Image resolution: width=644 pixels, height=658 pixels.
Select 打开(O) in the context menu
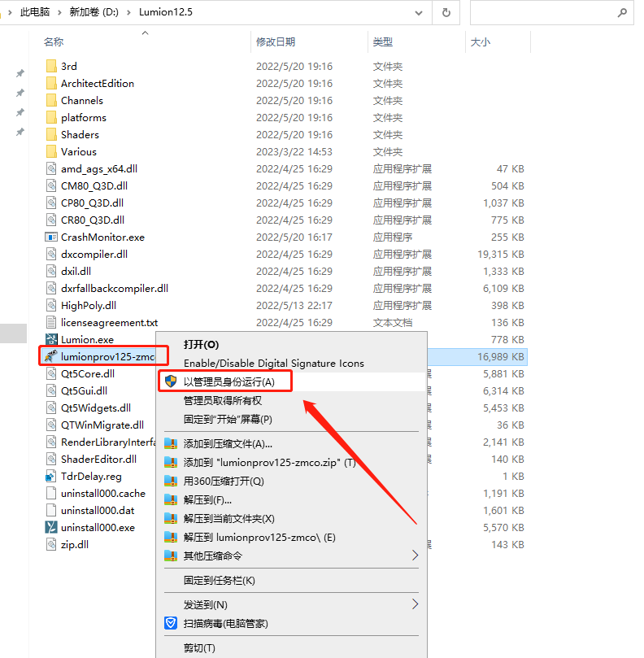[292, 345]
